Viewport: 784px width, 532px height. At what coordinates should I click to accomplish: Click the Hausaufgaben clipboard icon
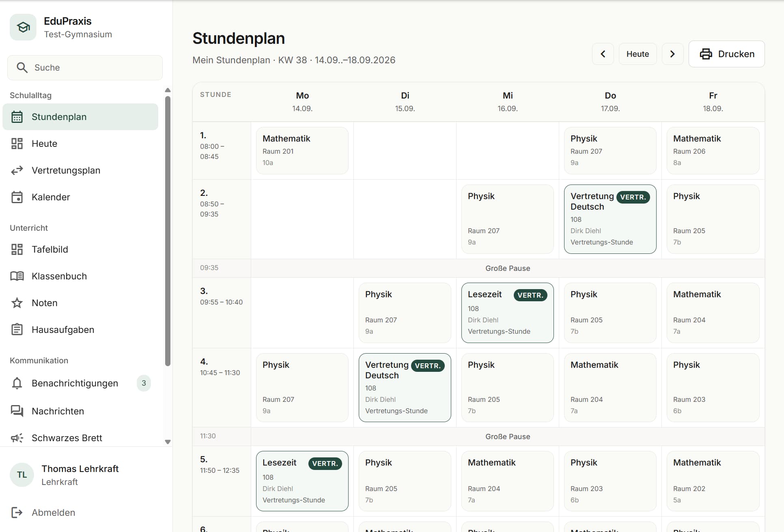tap(17, 330)
